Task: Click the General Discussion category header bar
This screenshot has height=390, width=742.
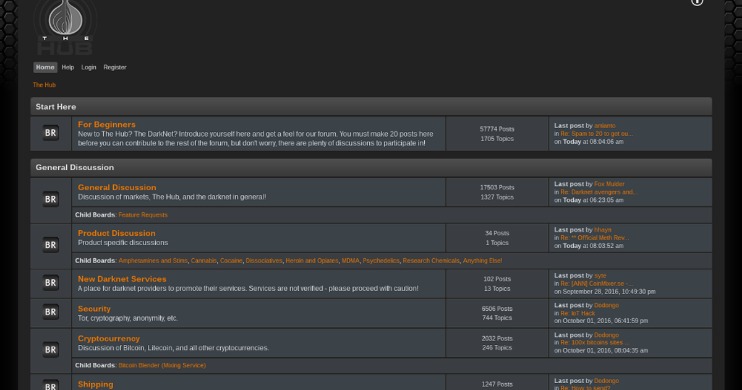Action: pos(371,168)
